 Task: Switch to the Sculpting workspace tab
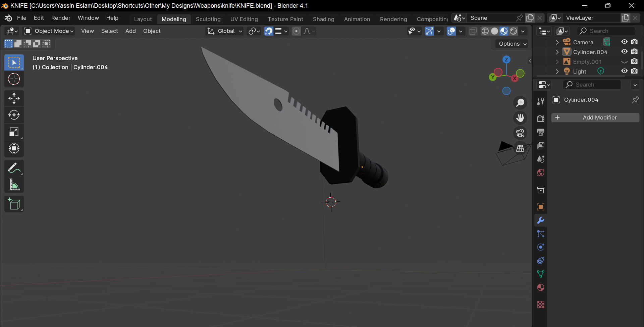point(208,19)
